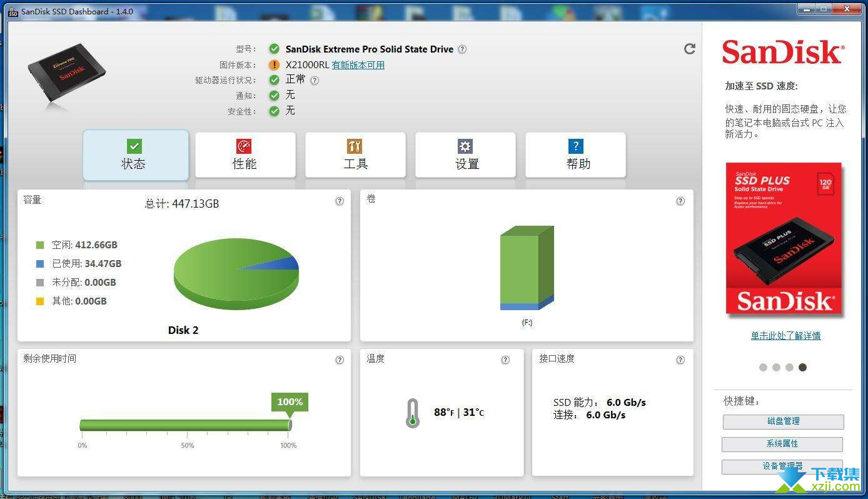The width and height of the screenshot is (868, 499).
Task: Click the F: volume bar
Action: pyautogui.click(x=527, y=268)
